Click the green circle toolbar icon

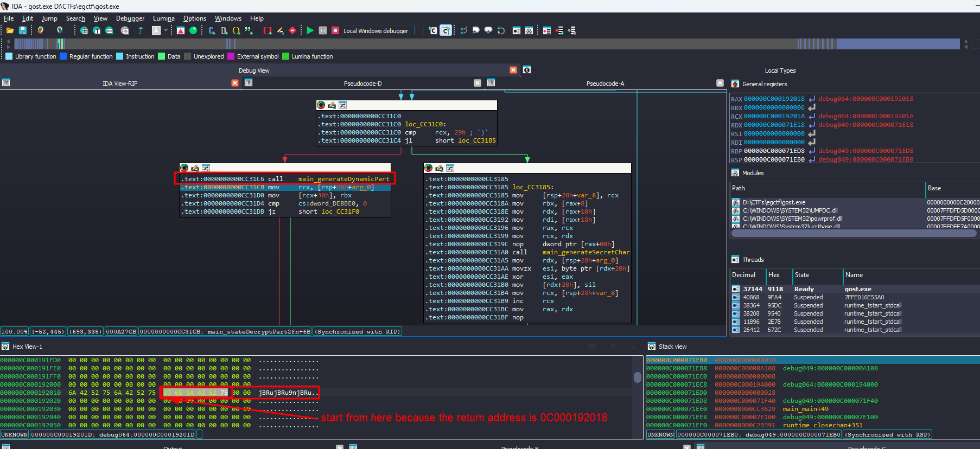(x=193, y=30)
